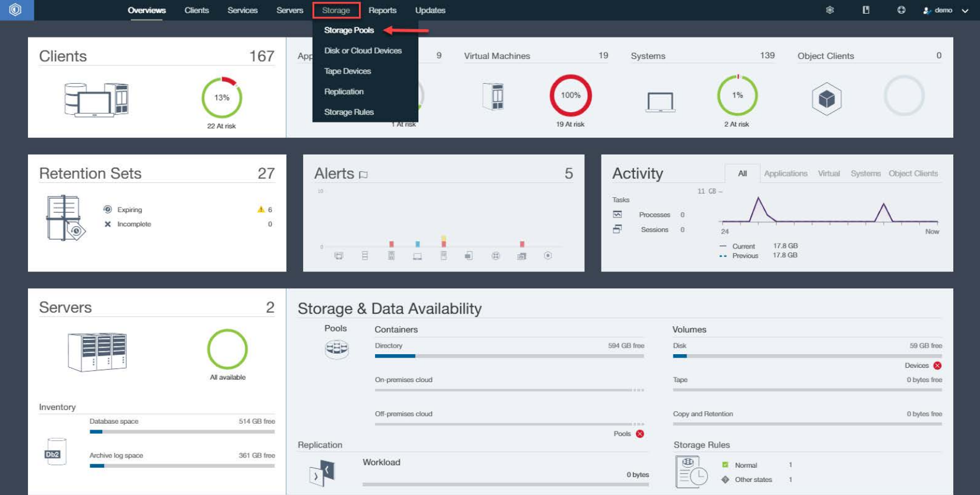Choose Storage Pools from the menu
The width and height of the screenshot is (980, 495).
tap(349, 30)
